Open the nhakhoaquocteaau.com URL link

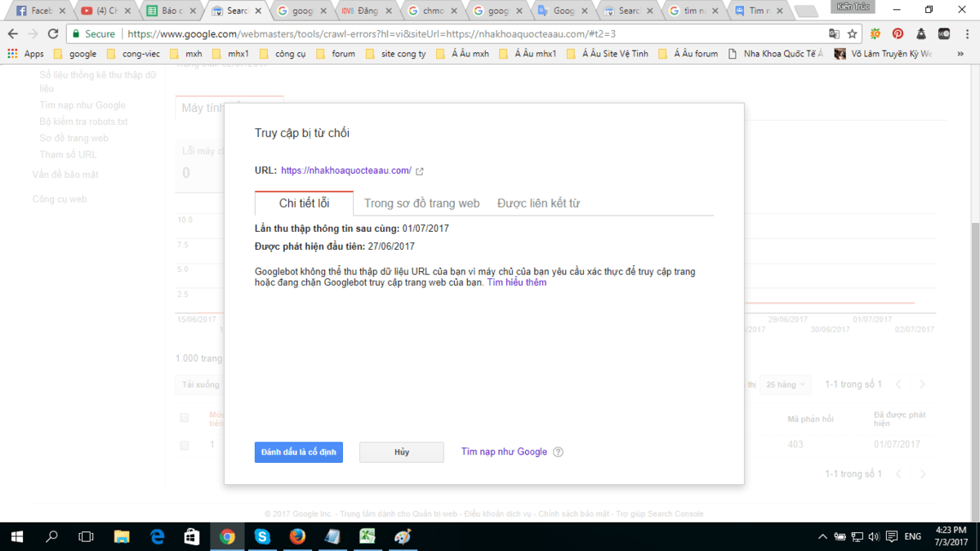pos(346,171)
